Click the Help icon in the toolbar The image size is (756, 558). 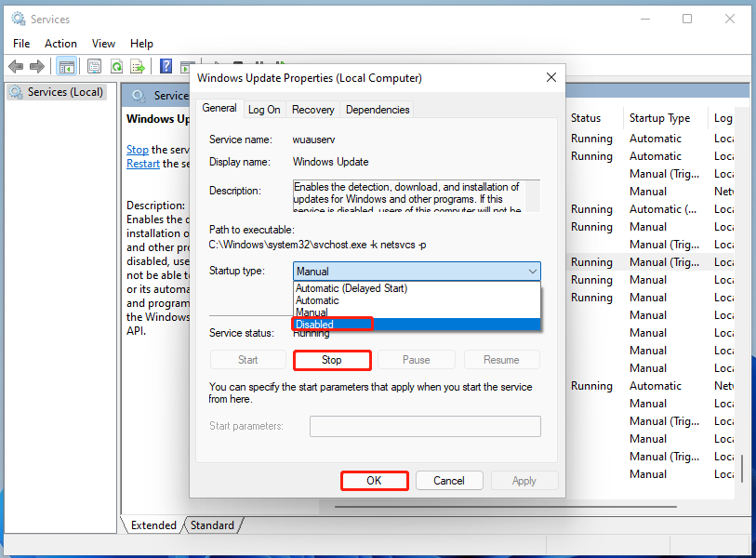166,66
